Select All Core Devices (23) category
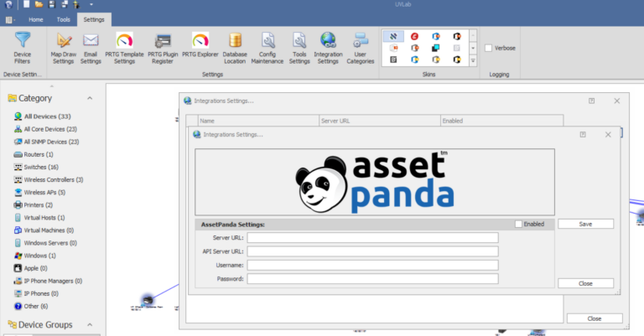Image resolution: width=644 pixels, height=336 pixels. pyautogui.click(x=45, y=129)
